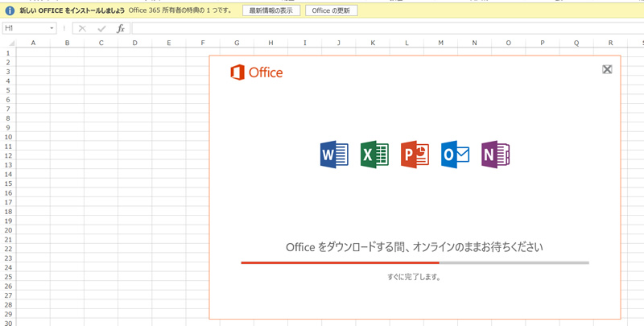Select row 15 header
Image resolution: width=644 pixels, height=326 pixels.
click(x=8, y=184)
